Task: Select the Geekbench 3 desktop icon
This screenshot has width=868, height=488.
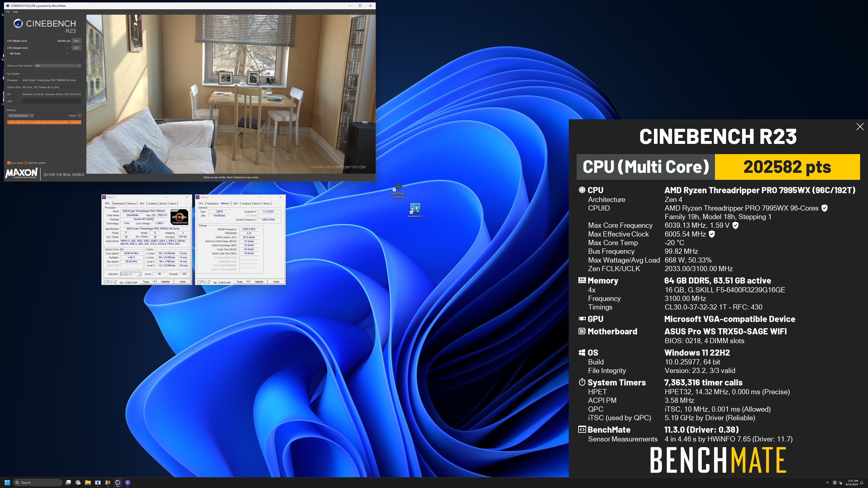Action: coord(415,211)
